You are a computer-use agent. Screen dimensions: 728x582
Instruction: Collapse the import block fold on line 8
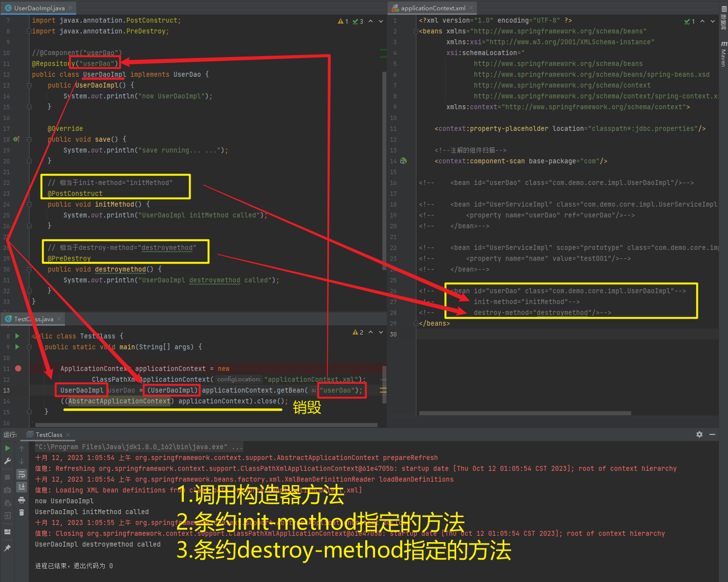click(29, 31)
